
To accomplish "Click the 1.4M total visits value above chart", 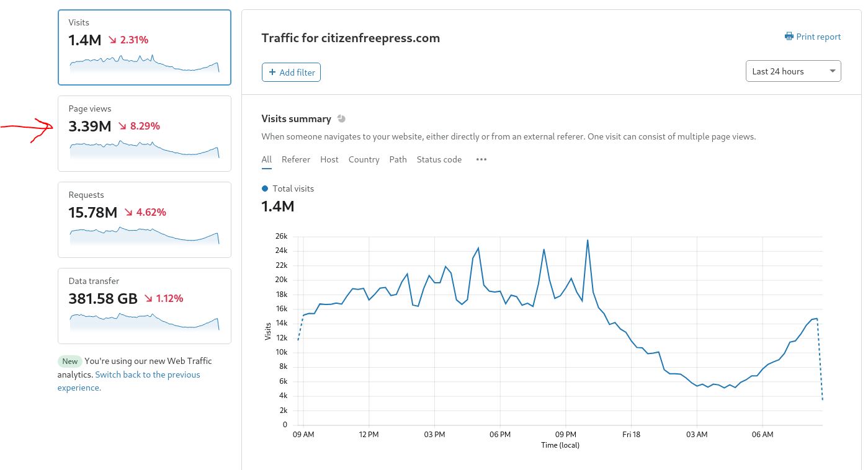I will [278, 206].
